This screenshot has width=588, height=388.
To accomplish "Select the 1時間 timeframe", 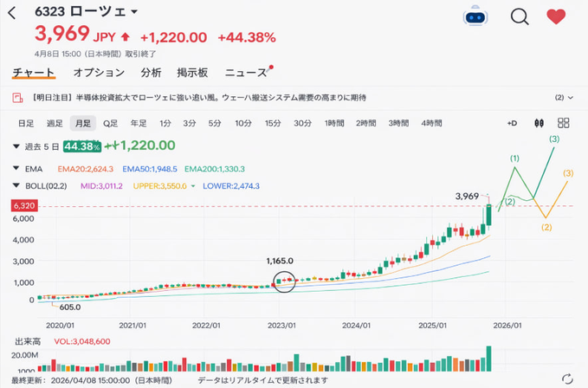I will [334, 123].
